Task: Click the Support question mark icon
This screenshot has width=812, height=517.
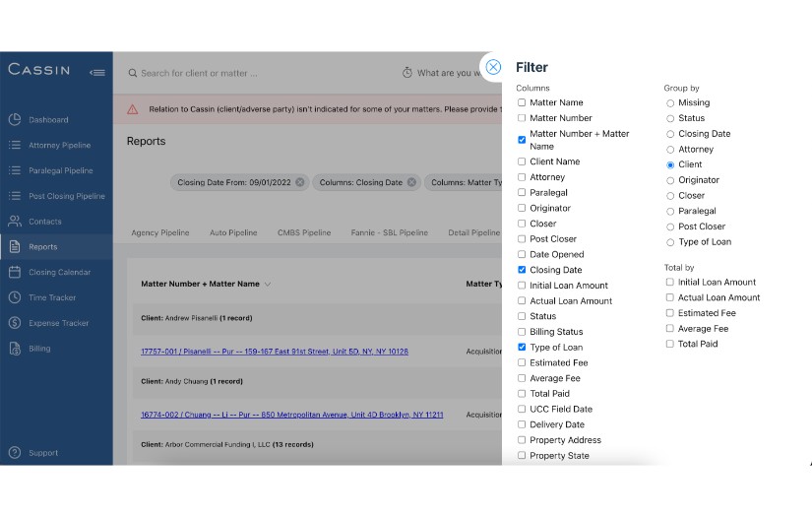Action: point(15,452)
